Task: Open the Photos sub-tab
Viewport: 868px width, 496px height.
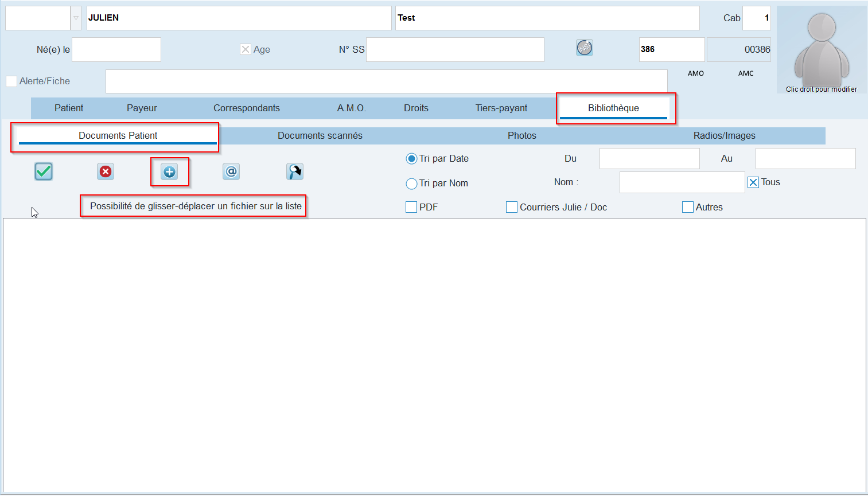Action: 522,135
